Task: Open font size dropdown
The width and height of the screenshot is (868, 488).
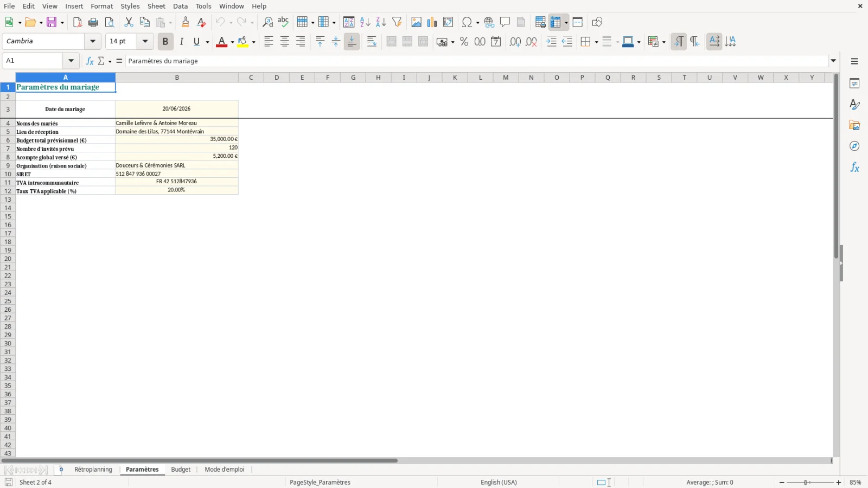Action: [x=145, y=41]
